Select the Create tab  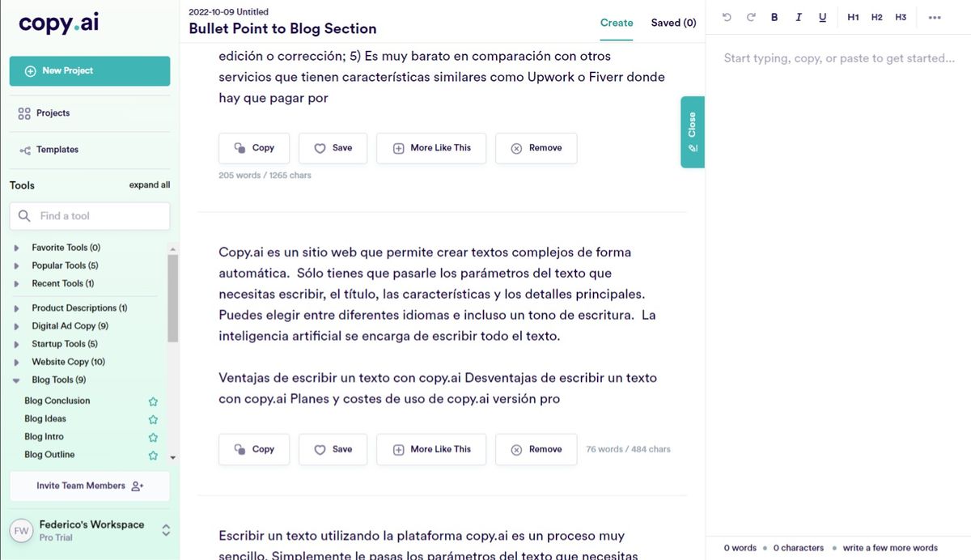[617, 23]
